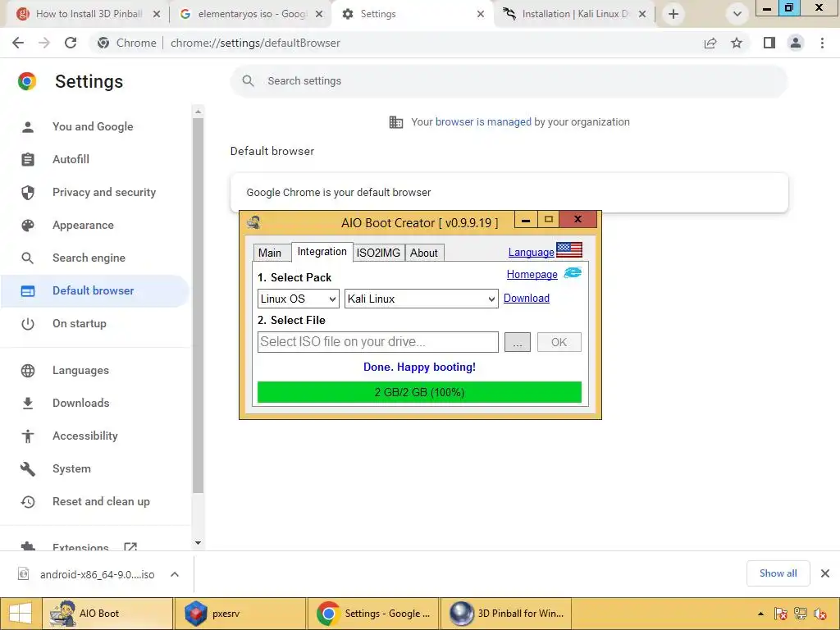
Task: Select the Integration tab
Action: pyautogui.click(x=322, y=252)
